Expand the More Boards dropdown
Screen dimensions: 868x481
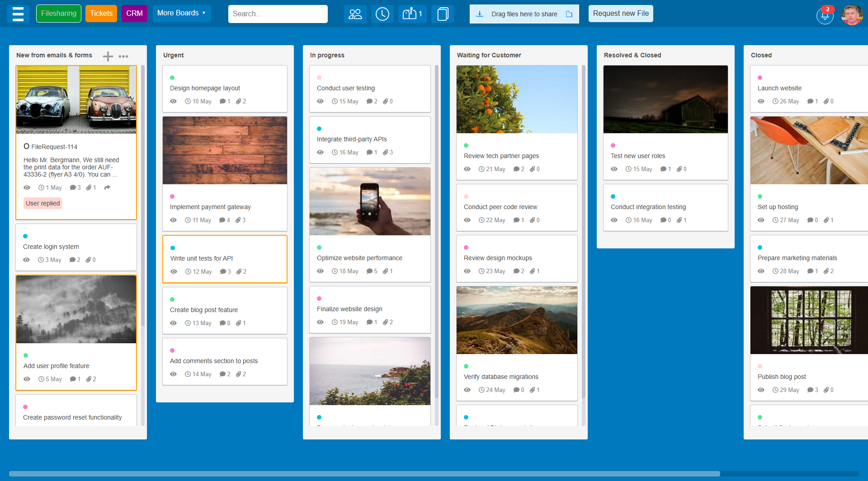point(181,13)
